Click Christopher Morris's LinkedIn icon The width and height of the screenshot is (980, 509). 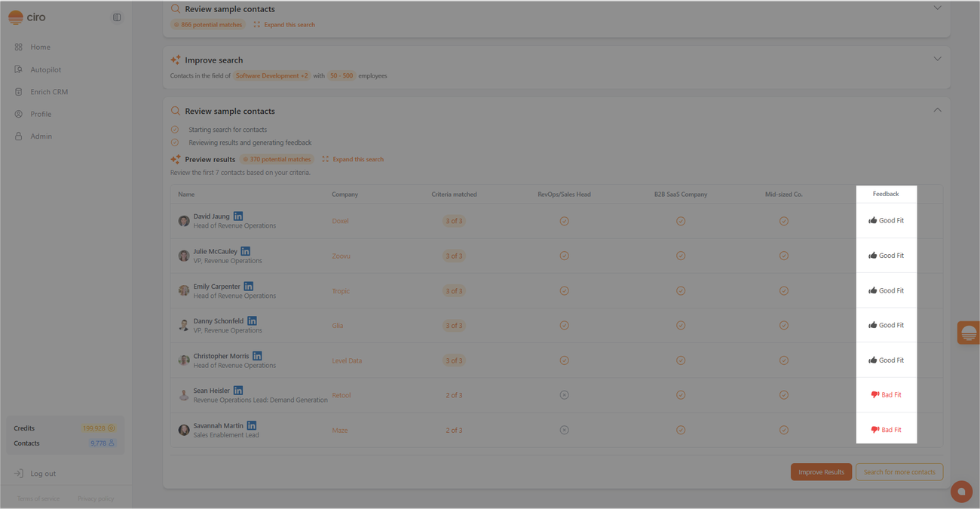(257, 356)
